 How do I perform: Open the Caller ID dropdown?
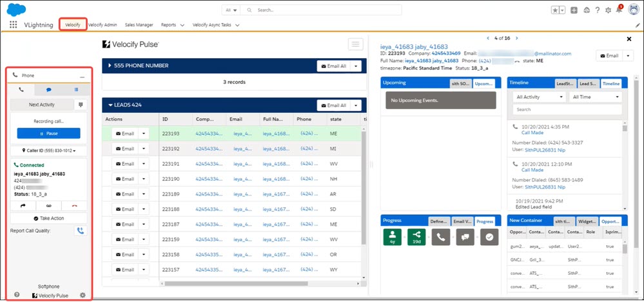[x=49, y=151]
